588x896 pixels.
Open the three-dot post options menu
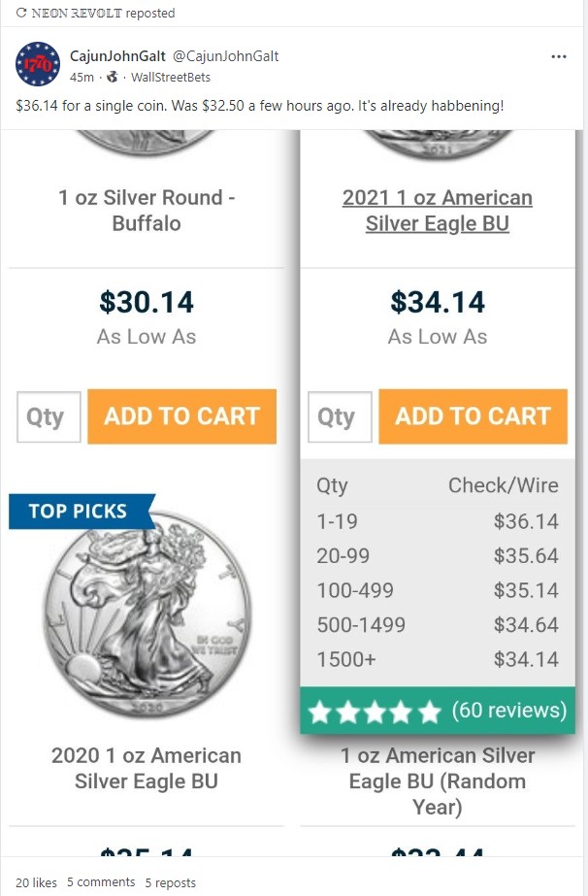(x=558, y=56)
